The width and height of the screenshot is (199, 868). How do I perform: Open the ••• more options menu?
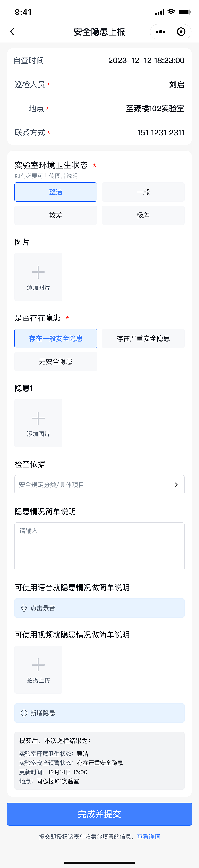click(160, 32)
